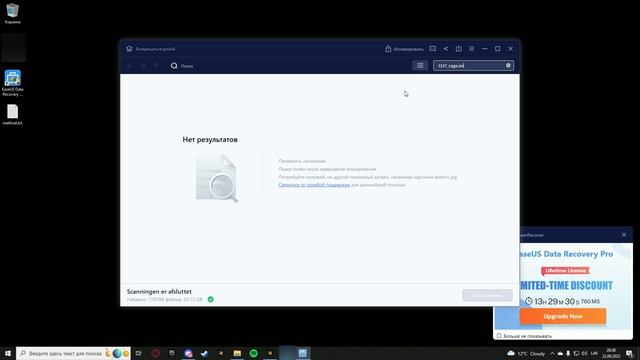
Task: Click the 'Нет результатов' heading
Action: (210, 140)
